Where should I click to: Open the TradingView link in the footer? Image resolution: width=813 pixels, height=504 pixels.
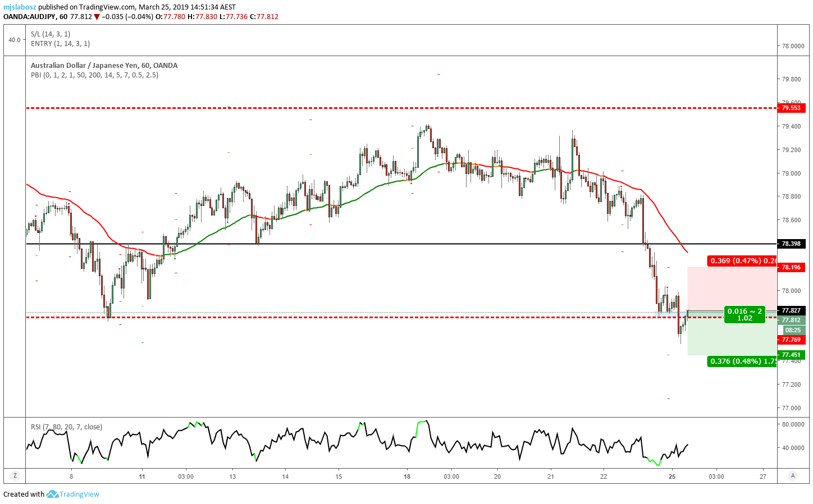tap(79, 494)
